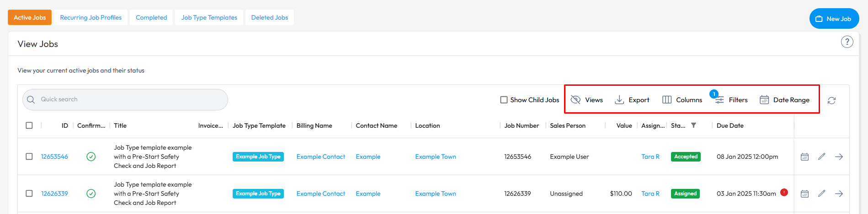The height and width of the screenshot is (214, 868).
Task: Open Tara R link for job 12653546
Action: pos(650,157)
